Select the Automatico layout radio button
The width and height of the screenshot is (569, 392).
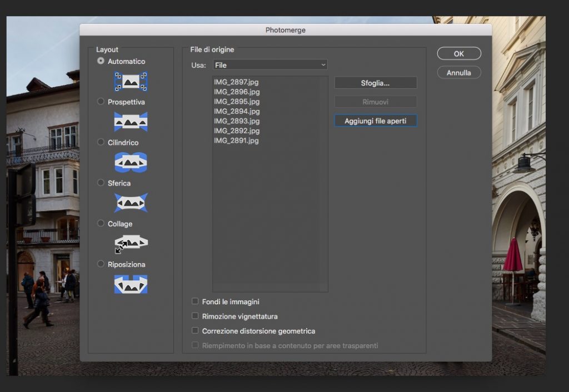click(x=101, y=61)
